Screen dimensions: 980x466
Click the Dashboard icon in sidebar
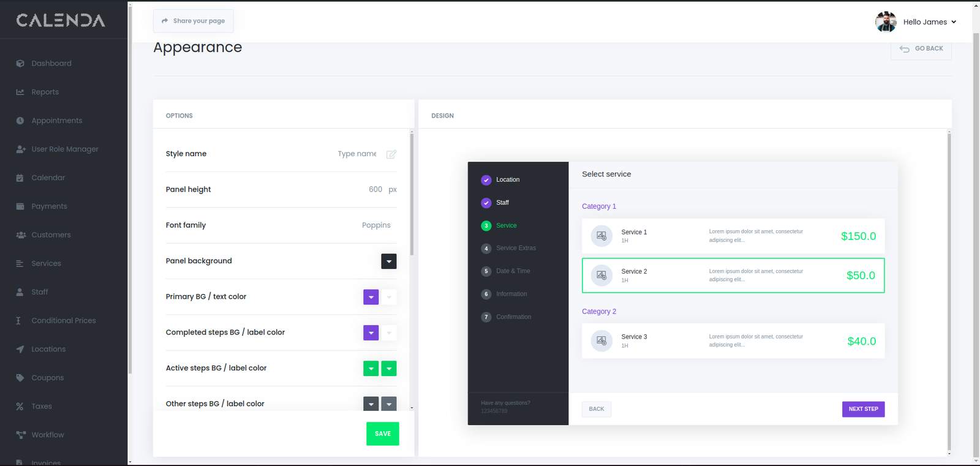[20, 64]
